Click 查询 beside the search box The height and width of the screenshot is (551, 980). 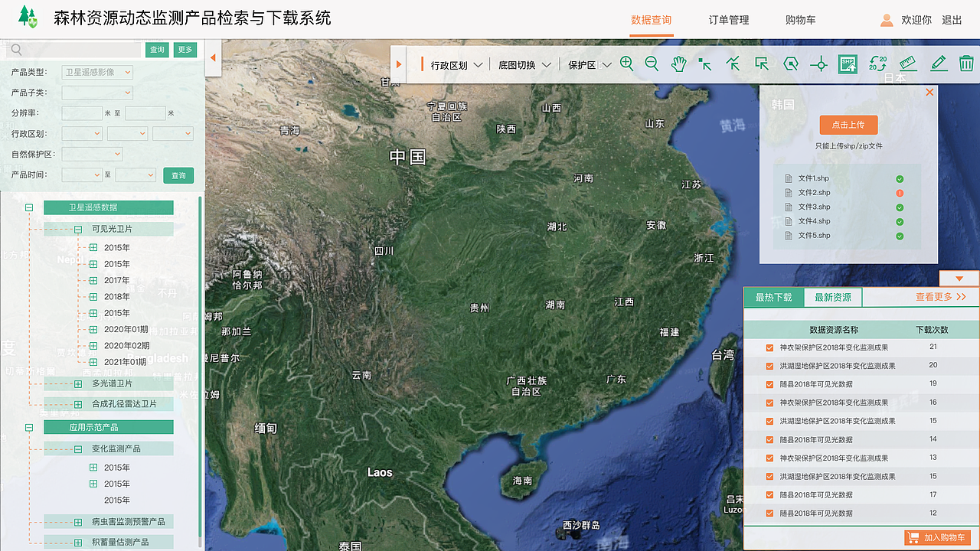tap(158, 50)
